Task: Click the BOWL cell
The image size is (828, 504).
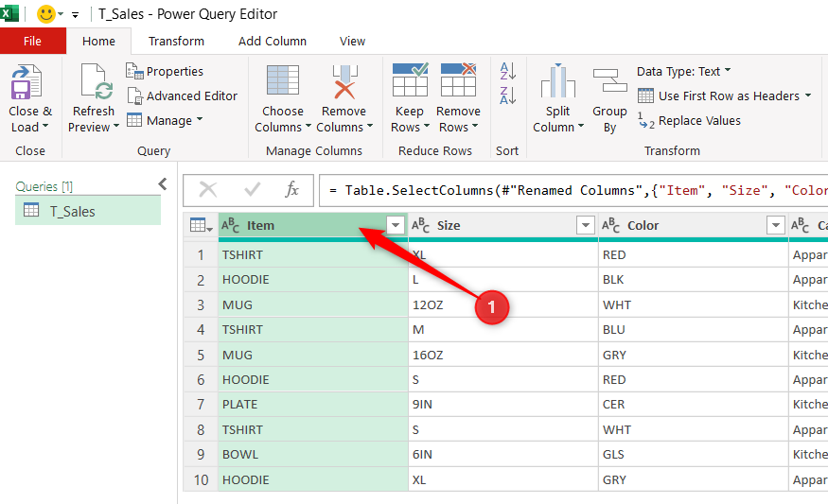Action: click(313, 455)
